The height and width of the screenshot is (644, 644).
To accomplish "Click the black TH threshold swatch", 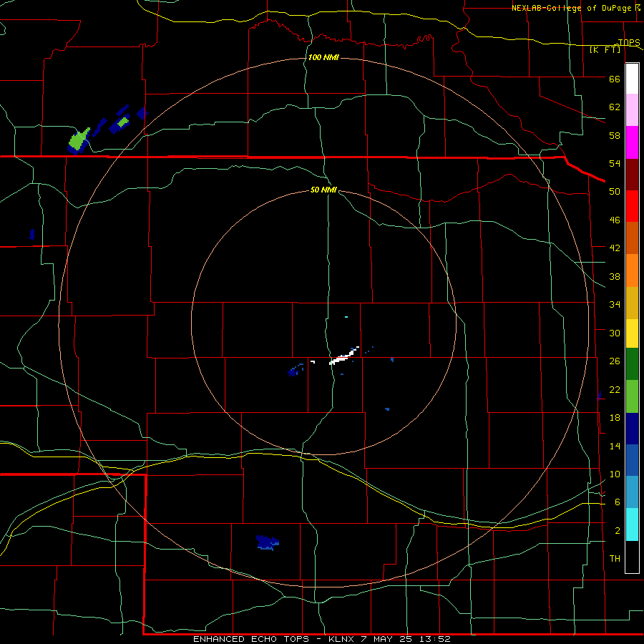I will 632,557.
